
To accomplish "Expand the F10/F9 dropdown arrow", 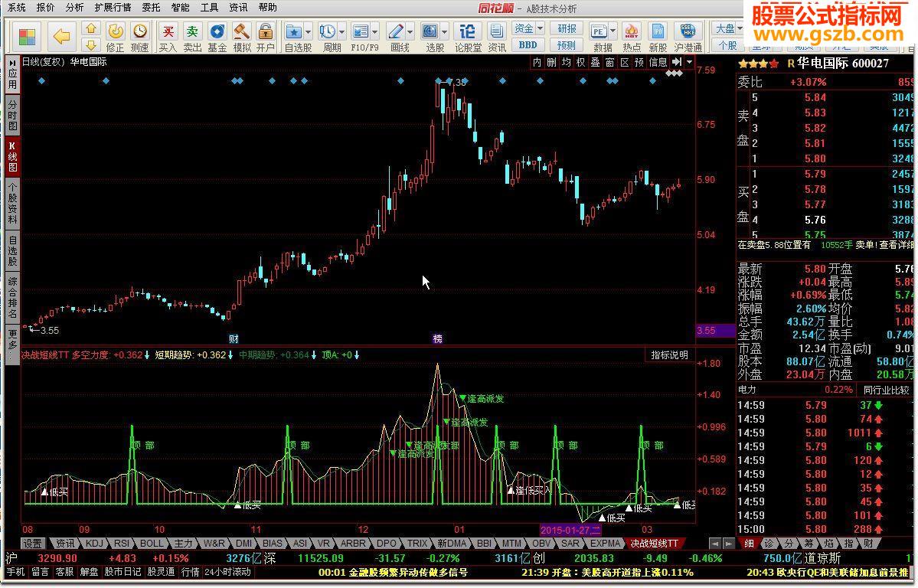I will (x=374, y=31).
